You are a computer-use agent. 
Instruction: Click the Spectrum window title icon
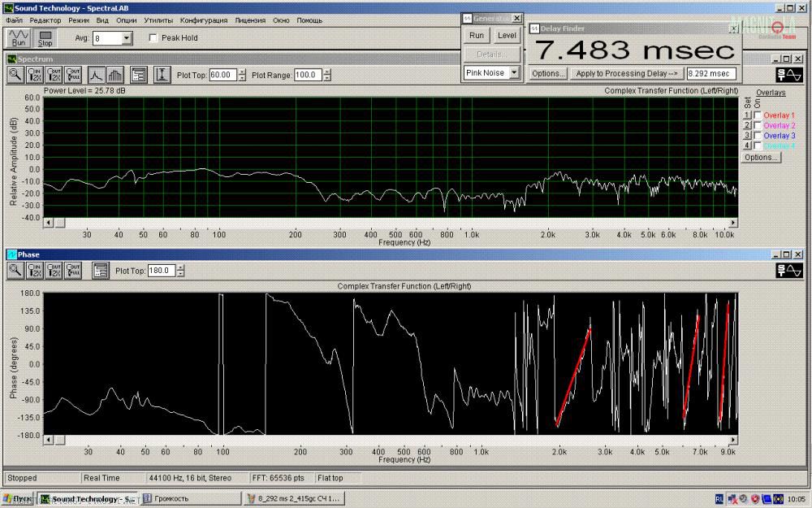(11, 59)
